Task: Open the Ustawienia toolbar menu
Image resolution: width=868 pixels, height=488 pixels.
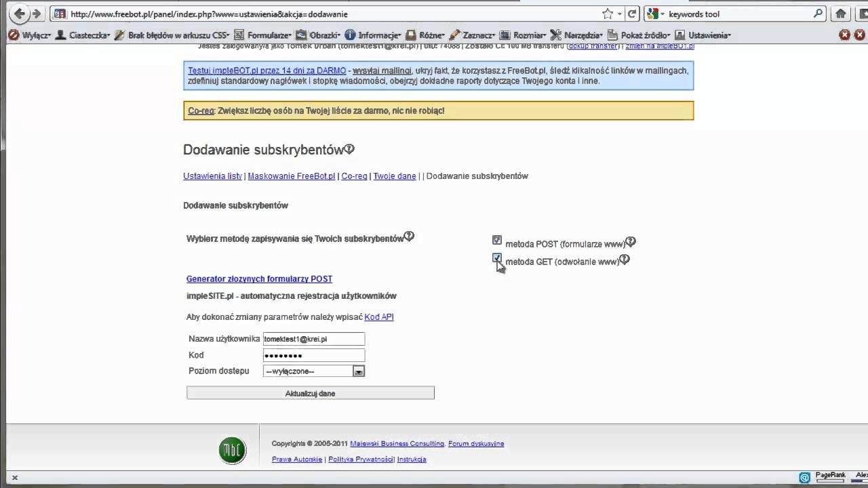Action: (x=703, y=35)
